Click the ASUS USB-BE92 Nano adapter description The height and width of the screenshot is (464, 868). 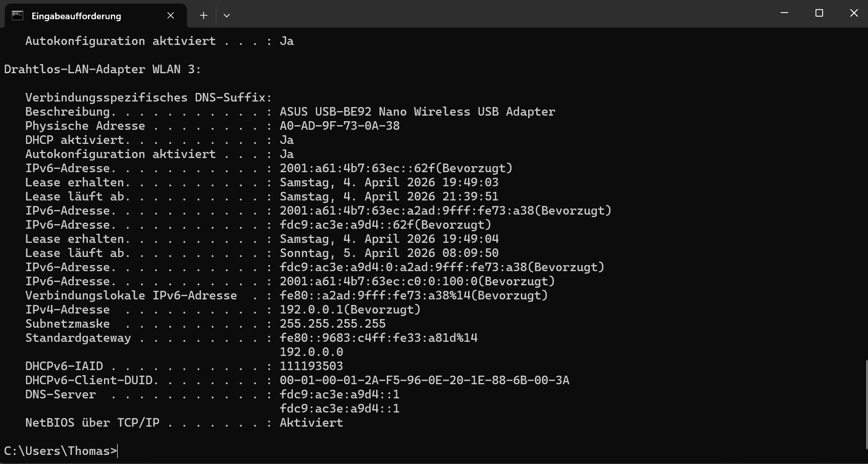click(417, 112)
